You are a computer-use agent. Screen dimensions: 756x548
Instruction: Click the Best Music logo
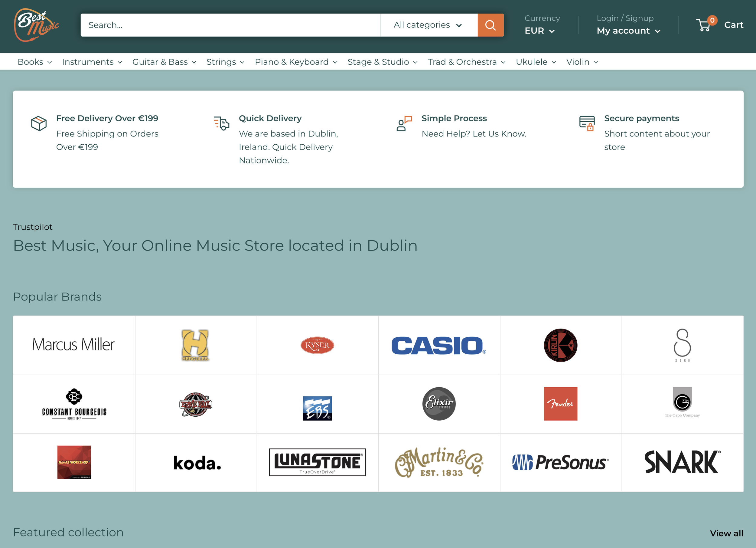coord(36,25)
